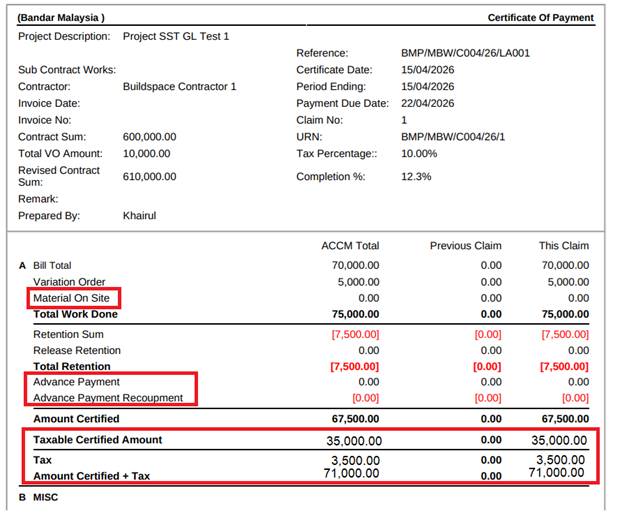The width and height of the screenshot is (629, 525).
Task: Select claim number value '1'
Action: click(404, 120)
